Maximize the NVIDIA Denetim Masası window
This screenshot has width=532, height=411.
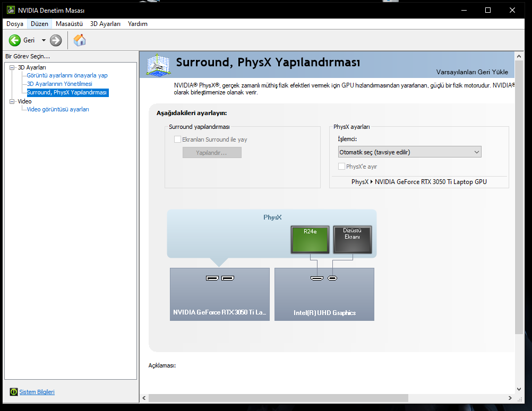(488, 10)
